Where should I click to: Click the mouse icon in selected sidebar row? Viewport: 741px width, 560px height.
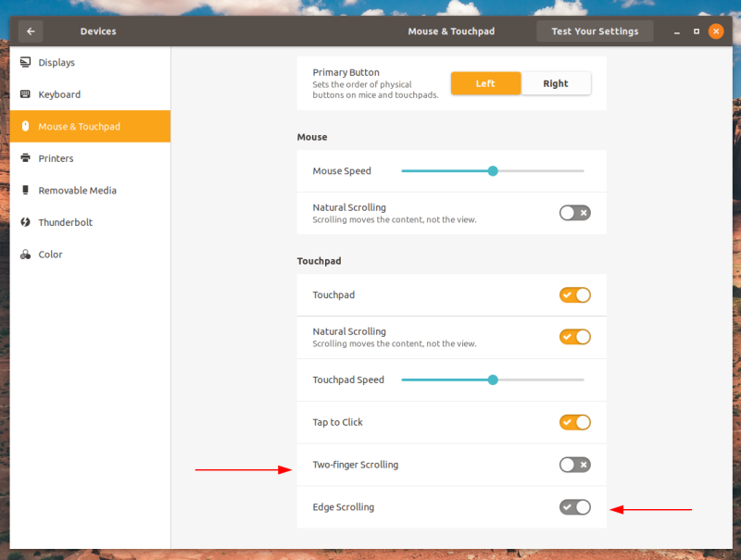point(26,126)
